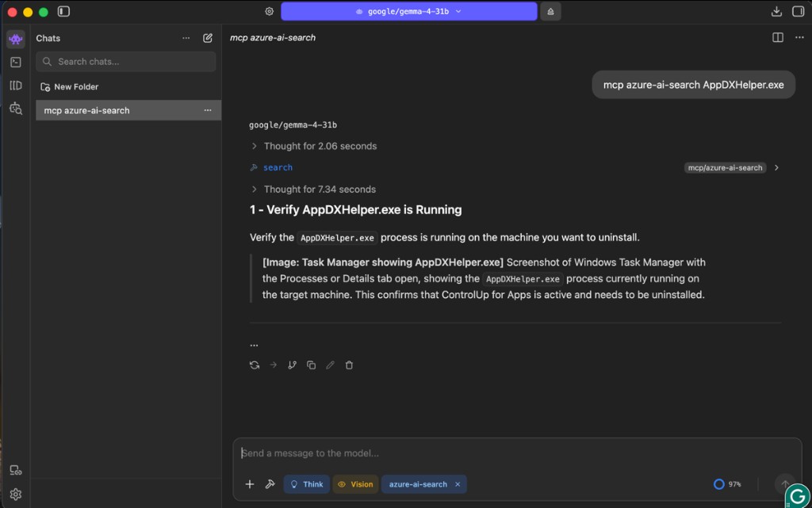This screenshot has width=812, height=508.
Task: Open integrations tools icon in message box
Action: tap(270, 484)
